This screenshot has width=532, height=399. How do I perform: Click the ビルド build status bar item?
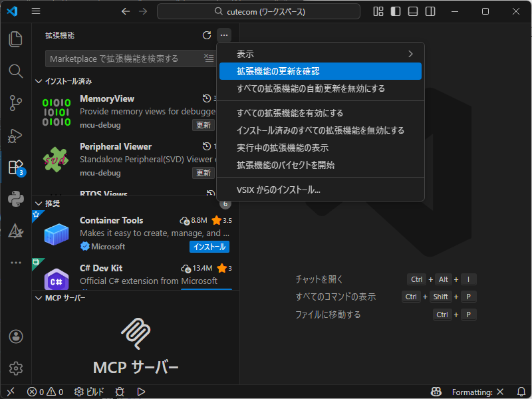[89, 392]
